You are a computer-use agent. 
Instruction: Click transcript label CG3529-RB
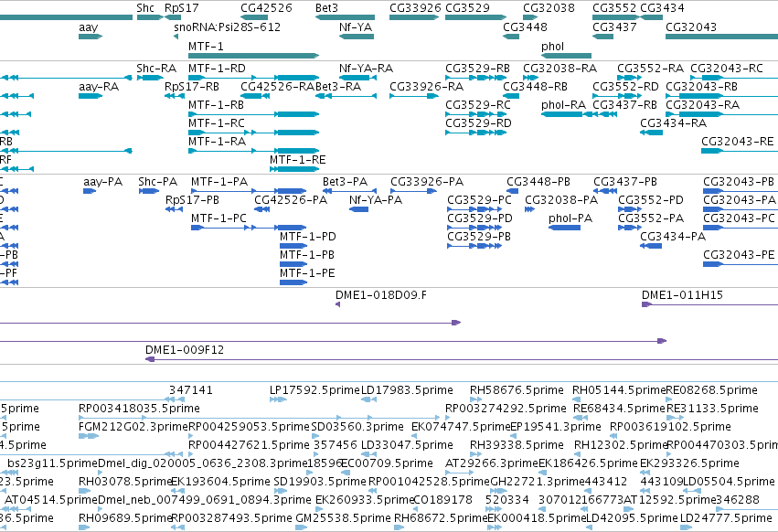click(478, 69)
